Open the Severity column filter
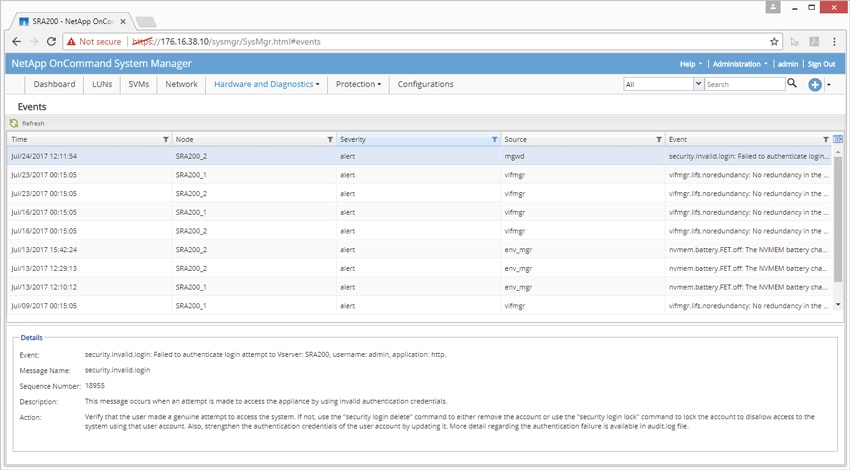This screenshot has height=470, width=850. point(494,139)
